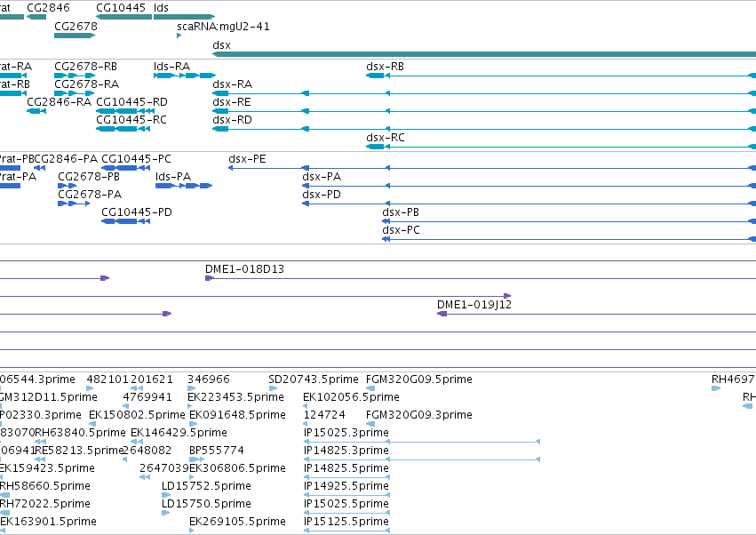Select the IP15025.3prime EST label

346,433
